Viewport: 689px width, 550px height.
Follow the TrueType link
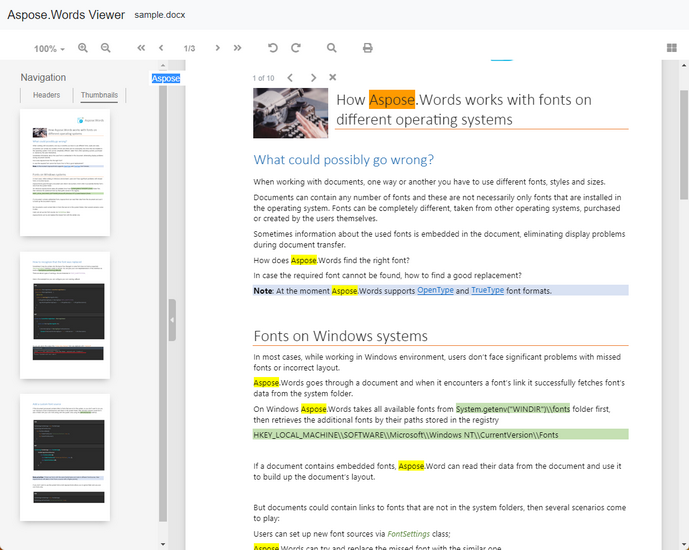[487, 290]
